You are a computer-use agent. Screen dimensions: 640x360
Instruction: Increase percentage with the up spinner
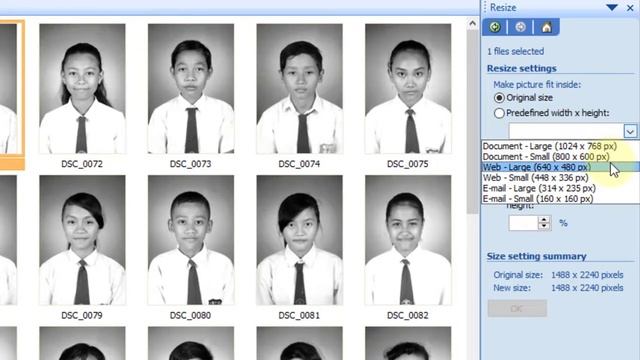(544, 220)
